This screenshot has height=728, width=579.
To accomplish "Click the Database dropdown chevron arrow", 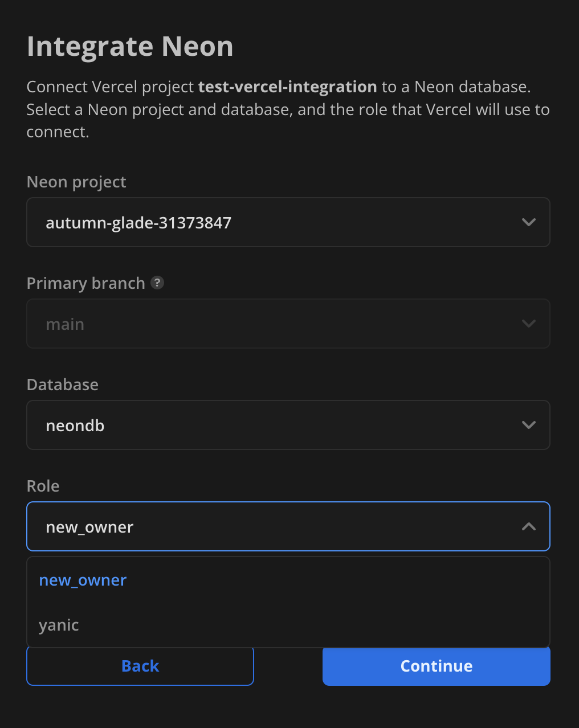I will 528,425.
